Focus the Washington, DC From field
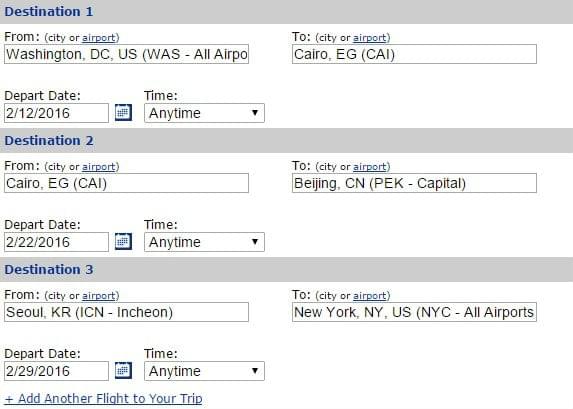Viewport: 573px width, 409px height. (x=126, y=54)
